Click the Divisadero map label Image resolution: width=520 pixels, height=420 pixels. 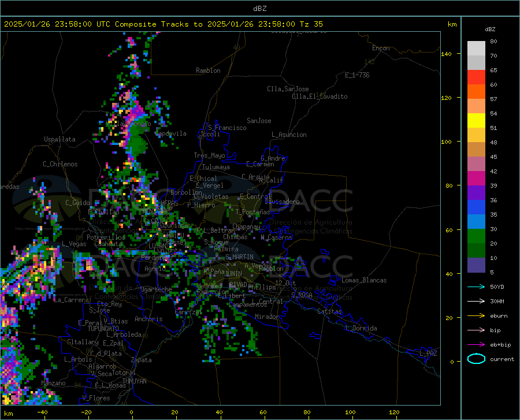click(x=282, y=202)
